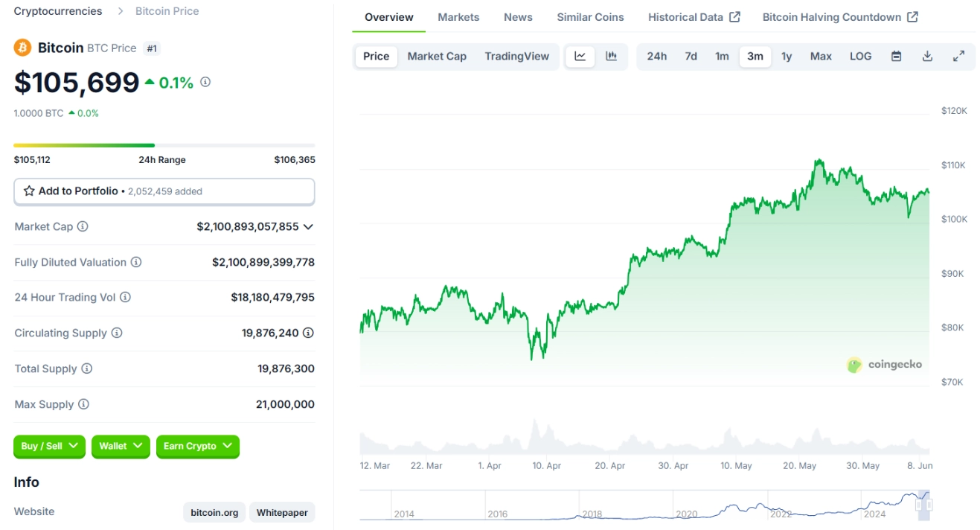Click info icon next to 19,876,240 value
The width and height of the screenshot is (980, 530).
(308, 333)
